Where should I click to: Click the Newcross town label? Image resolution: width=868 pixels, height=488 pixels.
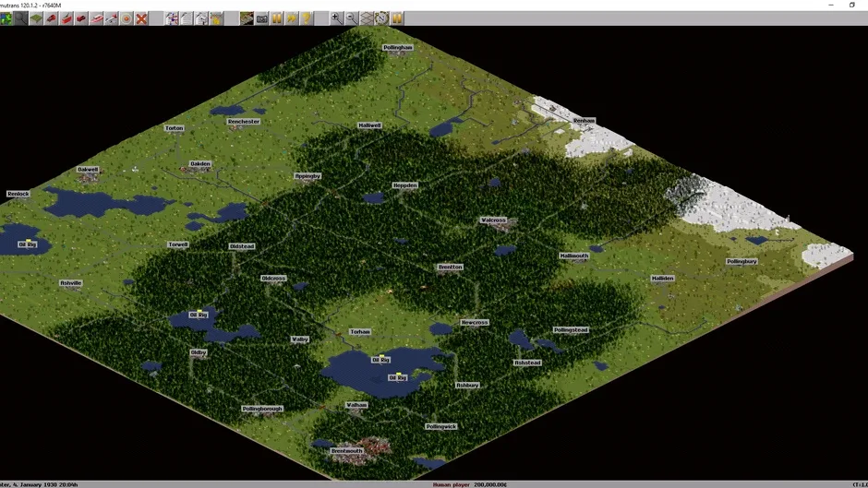point(475,322)
